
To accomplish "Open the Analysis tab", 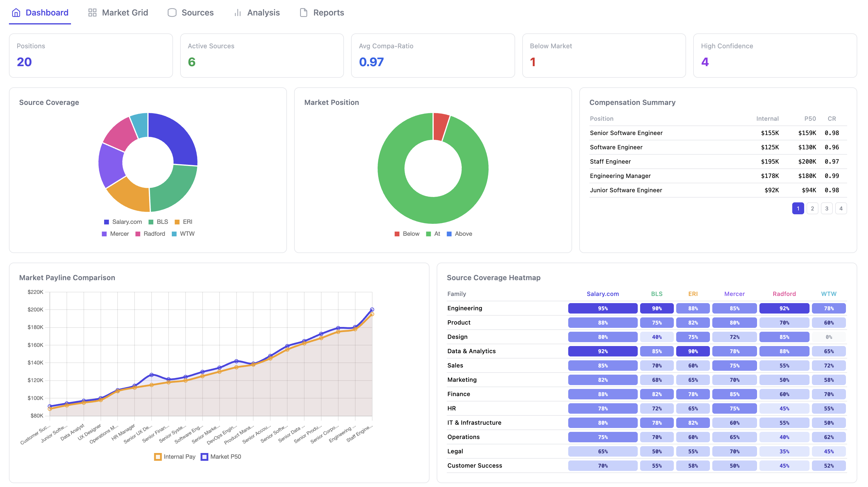I will coord(257,13).
